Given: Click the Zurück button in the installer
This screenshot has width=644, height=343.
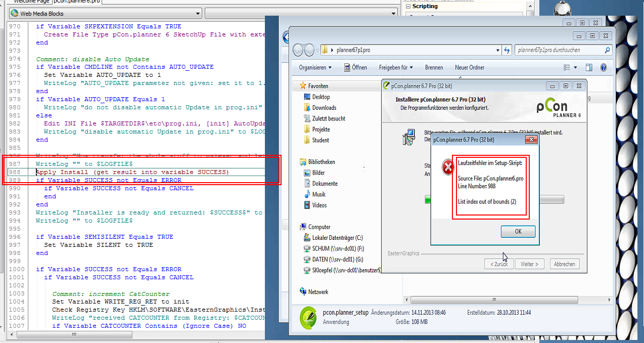Looking at the screenshot, I should [x=499, y=264].
